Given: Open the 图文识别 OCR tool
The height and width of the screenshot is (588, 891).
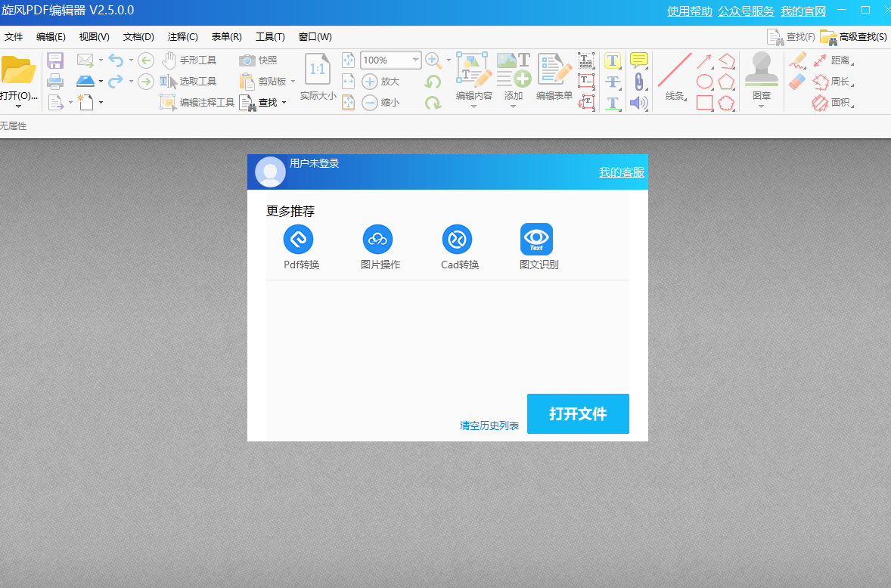Looking at the screenshot, I should (x=536, y=239).
